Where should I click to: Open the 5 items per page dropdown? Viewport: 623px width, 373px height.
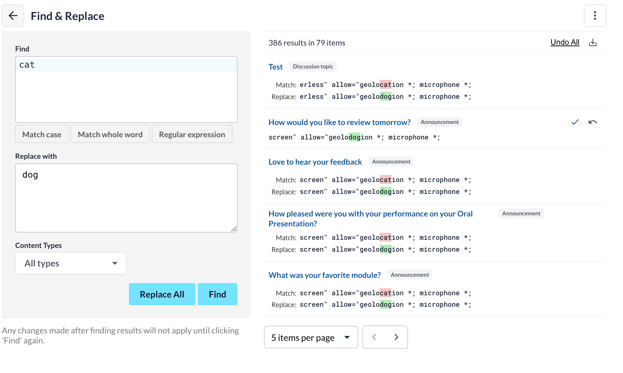point(311,337)
